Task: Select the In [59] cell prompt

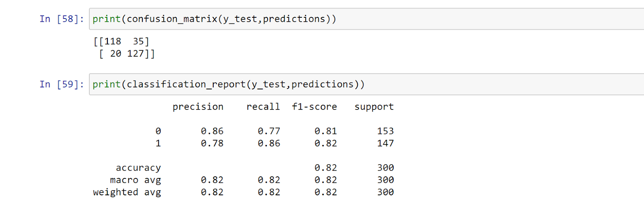Action: pos(62,84)
